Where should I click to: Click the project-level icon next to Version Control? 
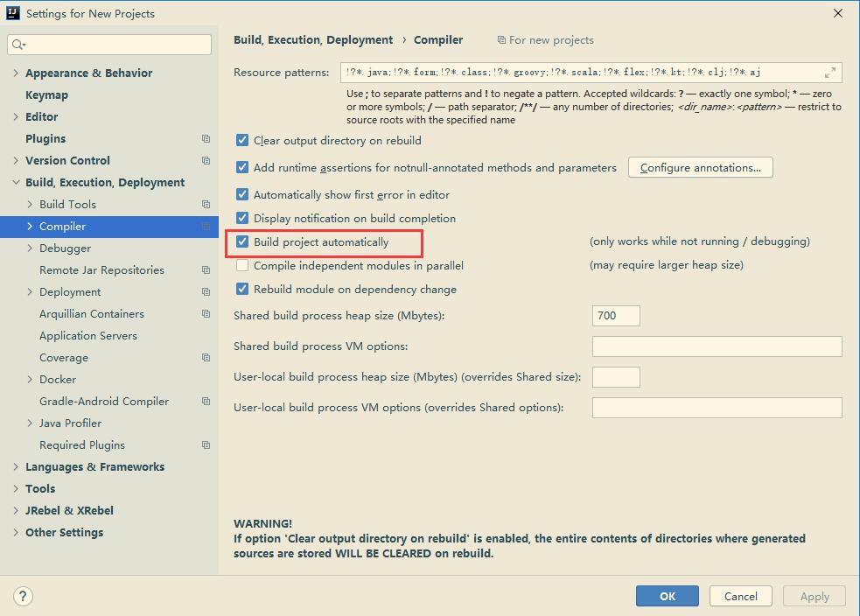pyautogui.click(x=206, y=161)
